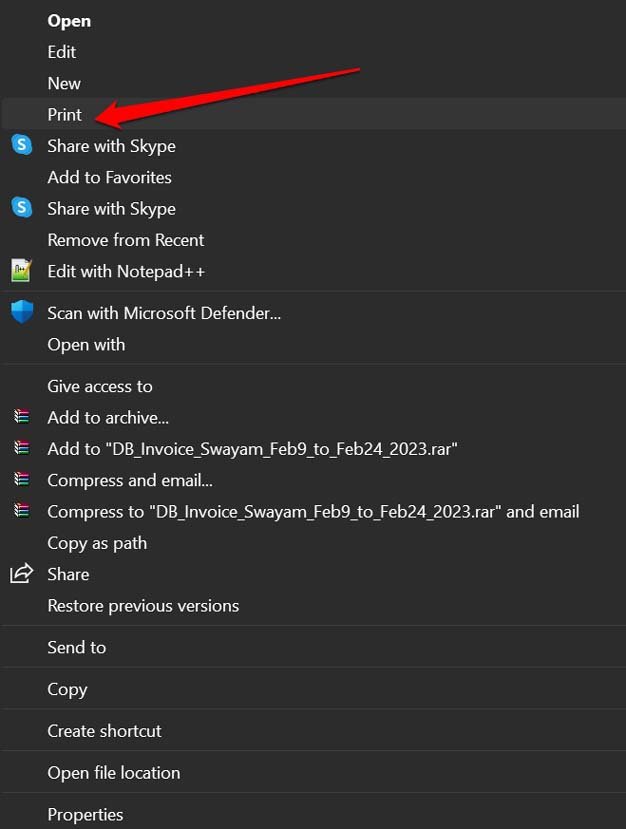Open the file with the default program
The image size is (626, 829).
[x=69, y=20]
